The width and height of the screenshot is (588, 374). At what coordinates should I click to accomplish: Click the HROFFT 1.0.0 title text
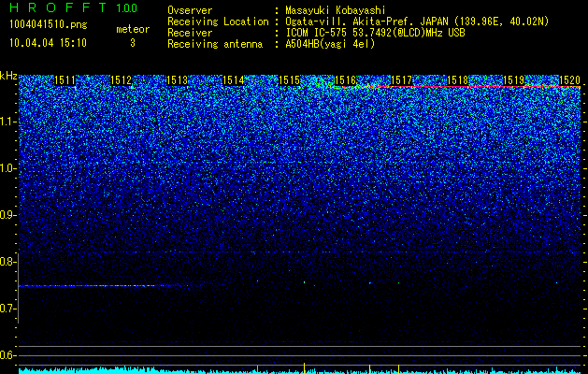tap(74, 7)
